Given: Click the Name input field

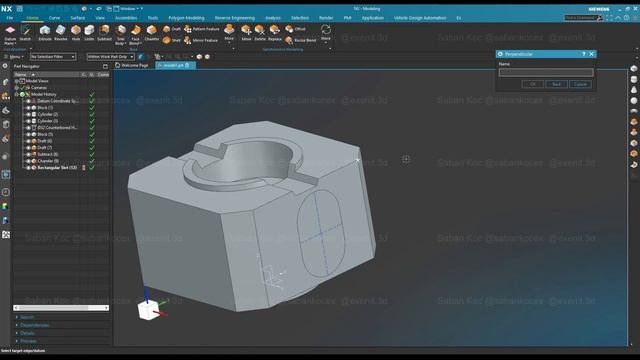Looking at the screenshot, I should 546,73.
